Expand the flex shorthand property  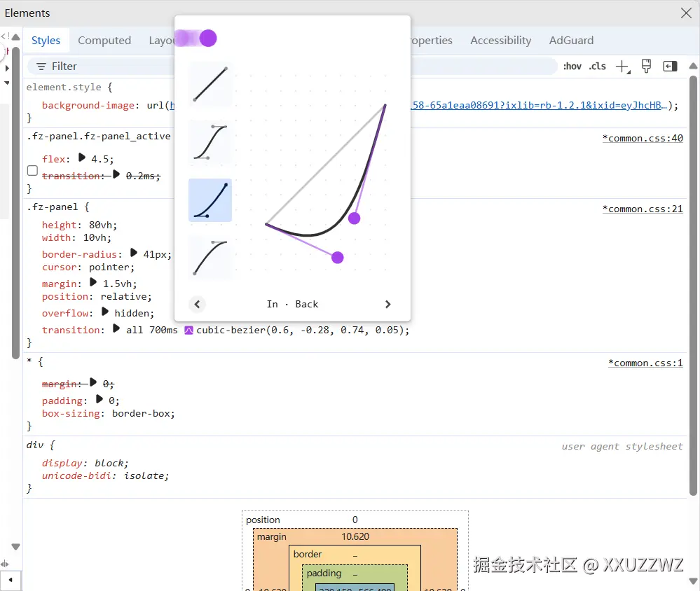coord(82,158)
